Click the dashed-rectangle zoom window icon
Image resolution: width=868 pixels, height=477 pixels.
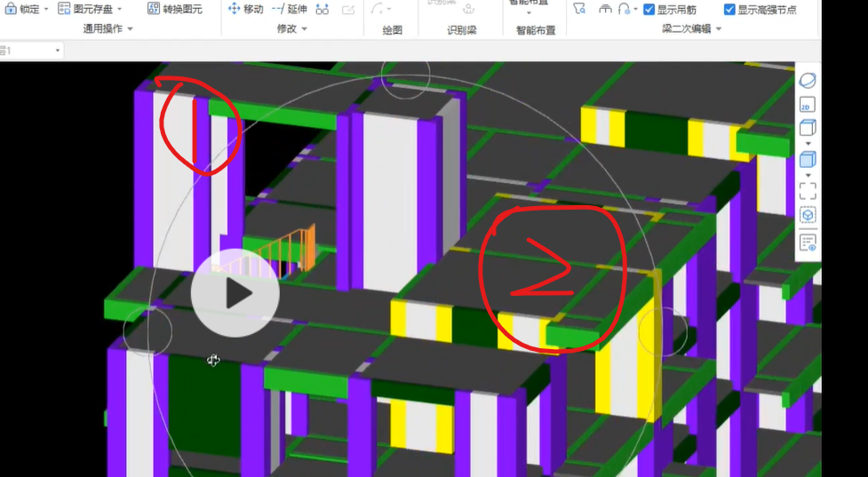(807, 191)
